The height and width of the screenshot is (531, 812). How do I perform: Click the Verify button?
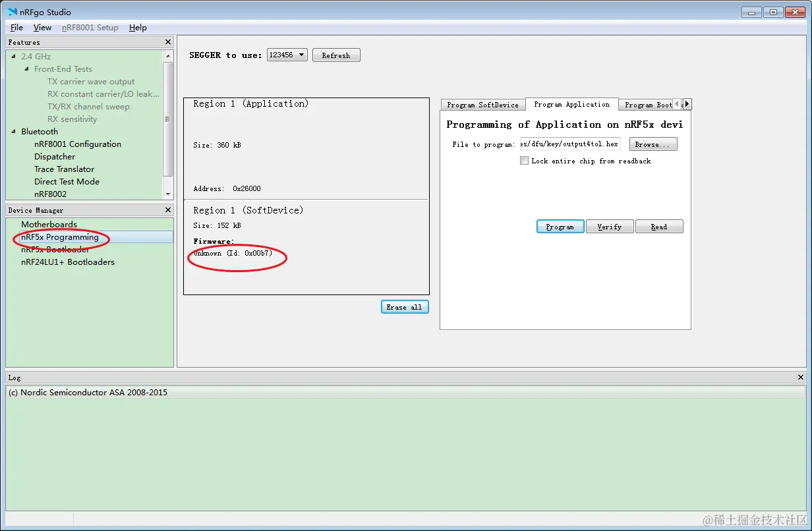(610, 227)
